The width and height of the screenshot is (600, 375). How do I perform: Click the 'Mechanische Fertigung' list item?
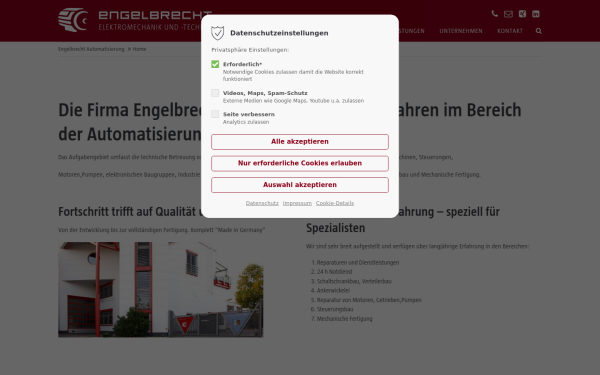(344, 318)
